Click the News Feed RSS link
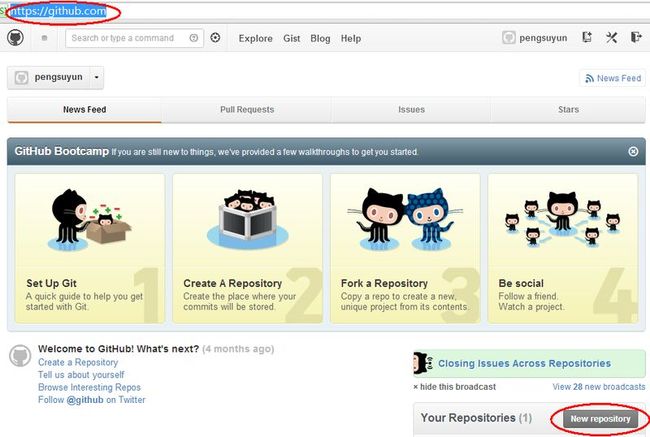650x437 pixels. click(x=613, y=78)
